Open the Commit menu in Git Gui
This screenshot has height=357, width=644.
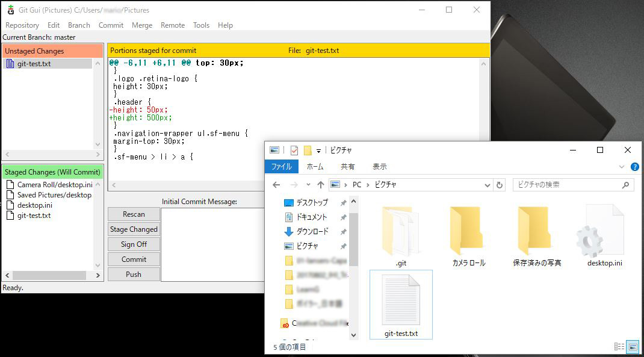pos(111,25)
